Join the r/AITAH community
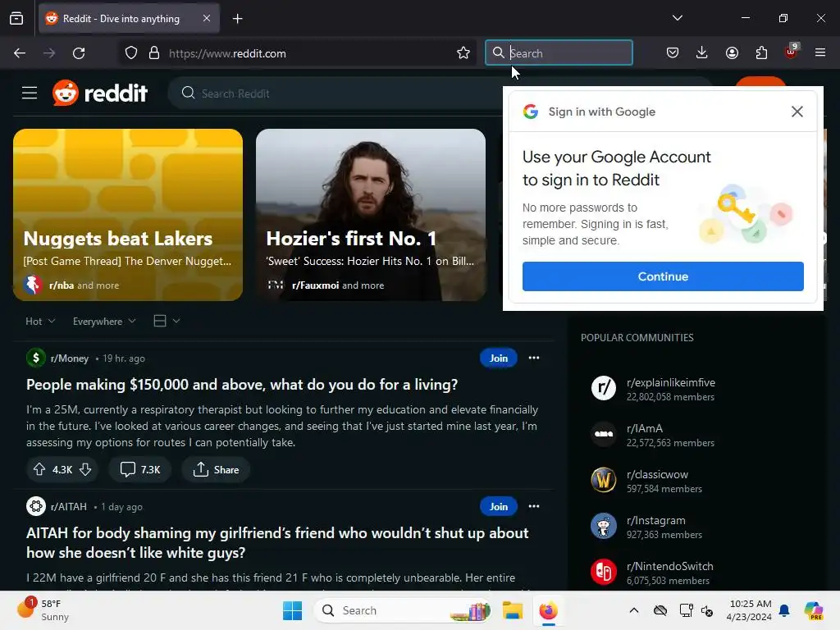Screen dimensions: 840x630 pos(498,507)
